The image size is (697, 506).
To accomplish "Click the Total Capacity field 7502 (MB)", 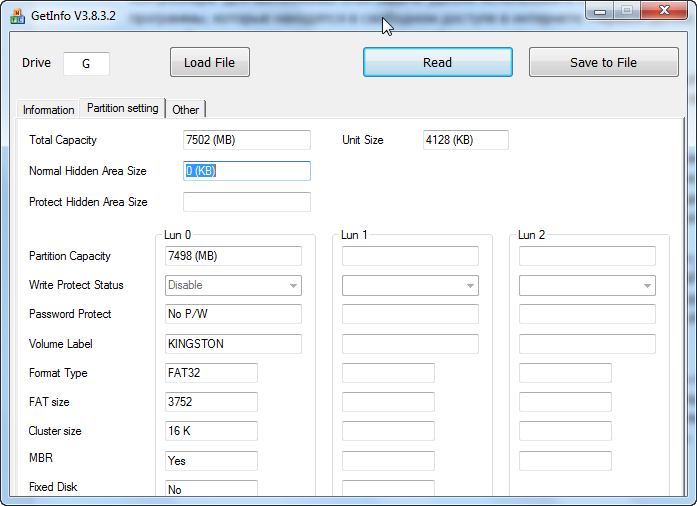I will [247, 140].
